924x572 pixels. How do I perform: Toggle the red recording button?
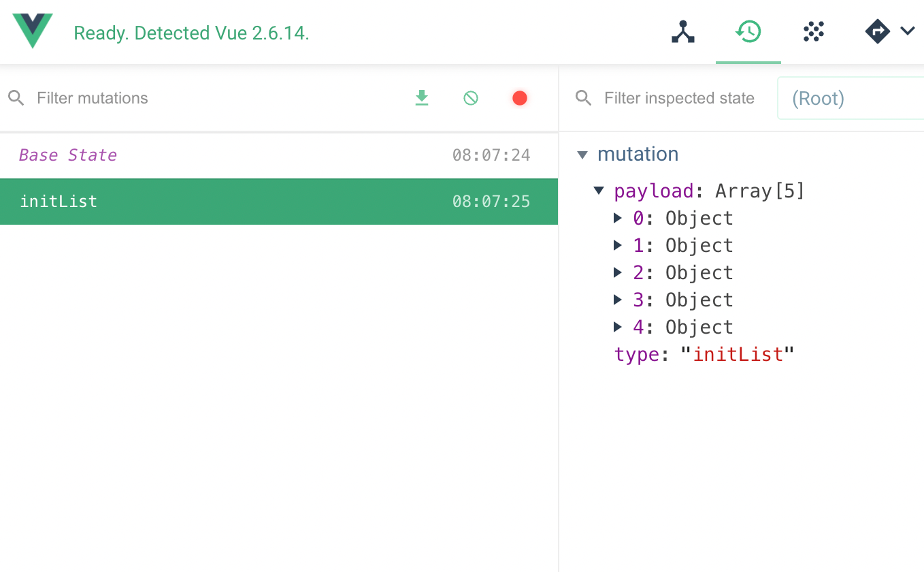(520, 98)
